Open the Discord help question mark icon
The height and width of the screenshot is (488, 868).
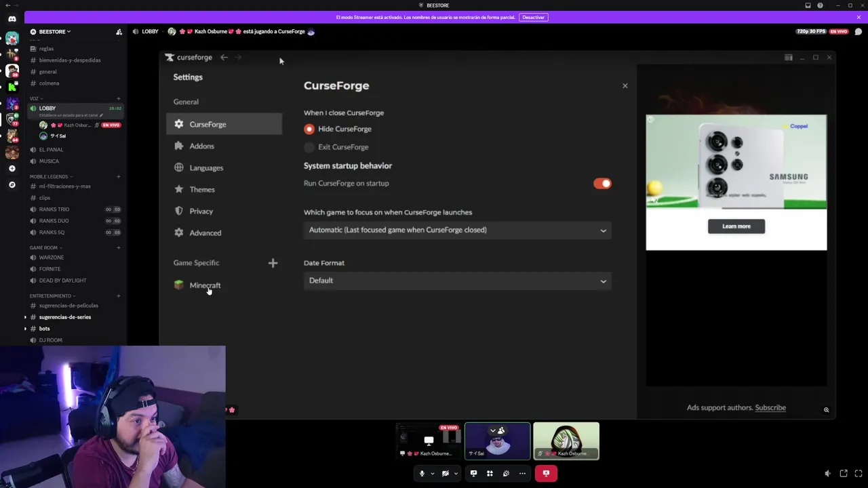click(x=820, y=5)
